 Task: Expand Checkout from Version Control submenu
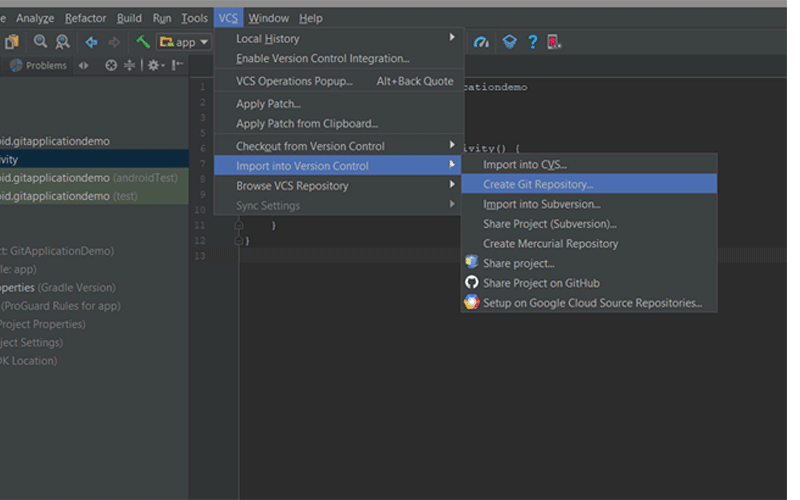click(x=339, y=146)
